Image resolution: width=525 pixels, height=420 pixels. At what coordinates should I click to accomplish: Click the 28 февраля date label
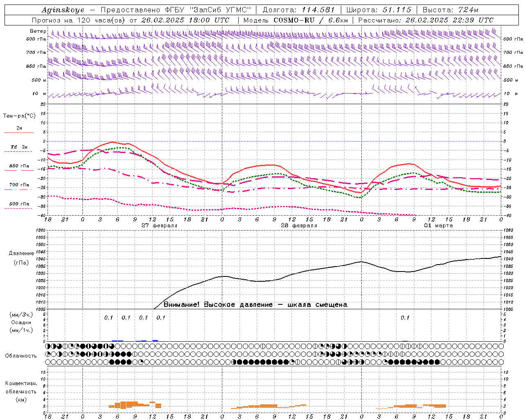299,226
